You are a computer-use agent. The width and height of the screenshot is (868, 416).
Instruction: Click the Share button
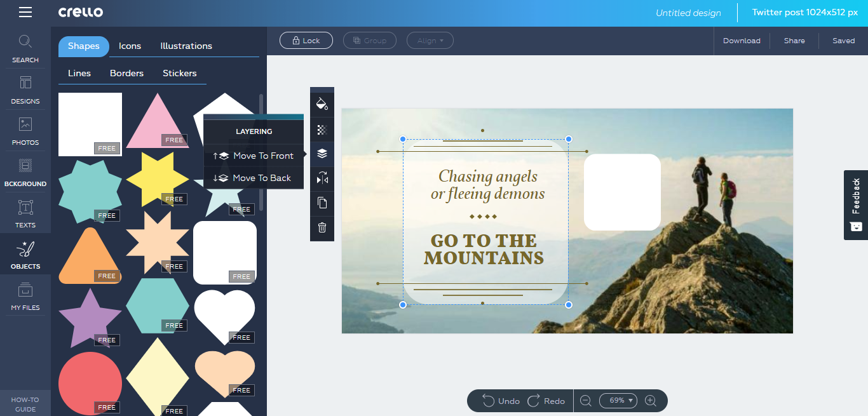(794, 41)
